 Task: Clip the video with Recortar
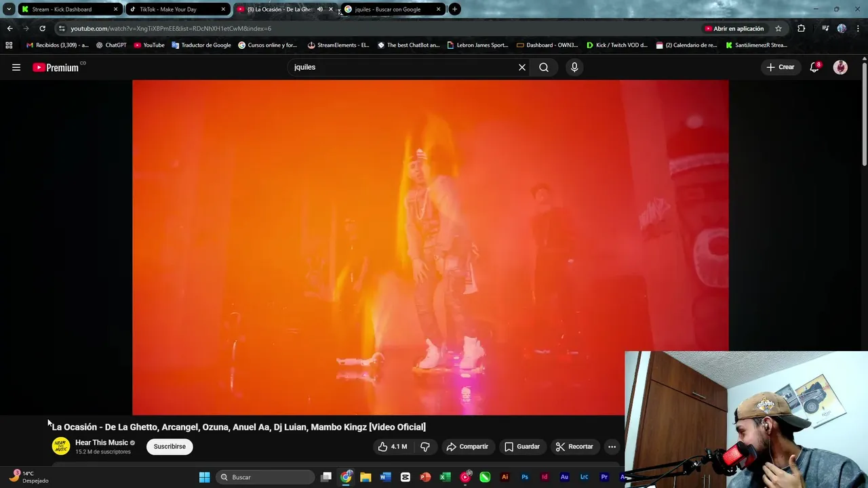pyautogui.click(x=574, y=447)
